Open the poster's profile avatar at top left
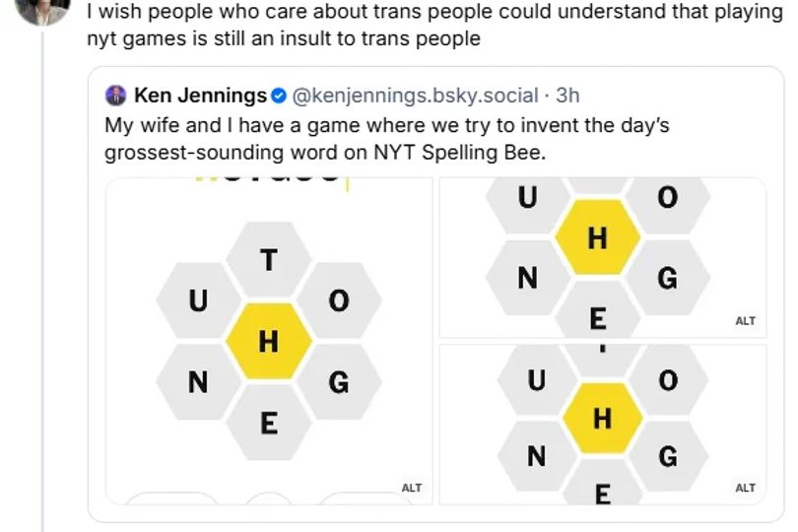Screen dimensions: 798x532 [x=42, y=9]
